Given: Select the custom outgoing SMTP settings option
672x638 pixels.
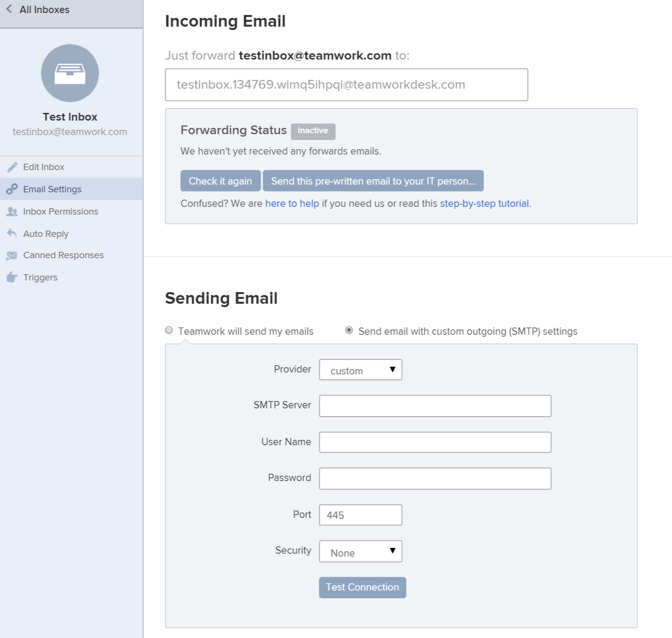Looking at the screenshot, I should [x=349, y=330].
